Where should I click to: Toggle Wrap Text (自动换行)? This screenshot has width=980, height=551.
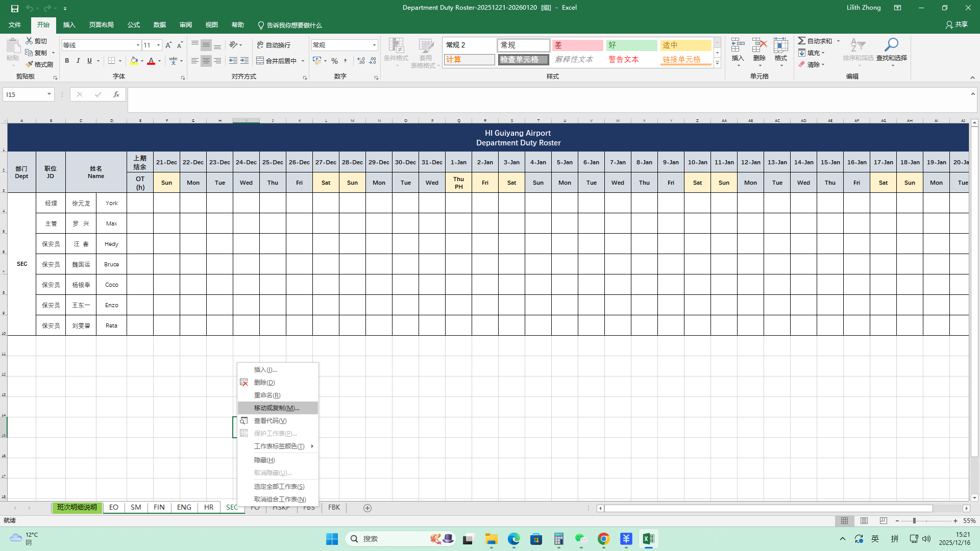pos(274,45)
